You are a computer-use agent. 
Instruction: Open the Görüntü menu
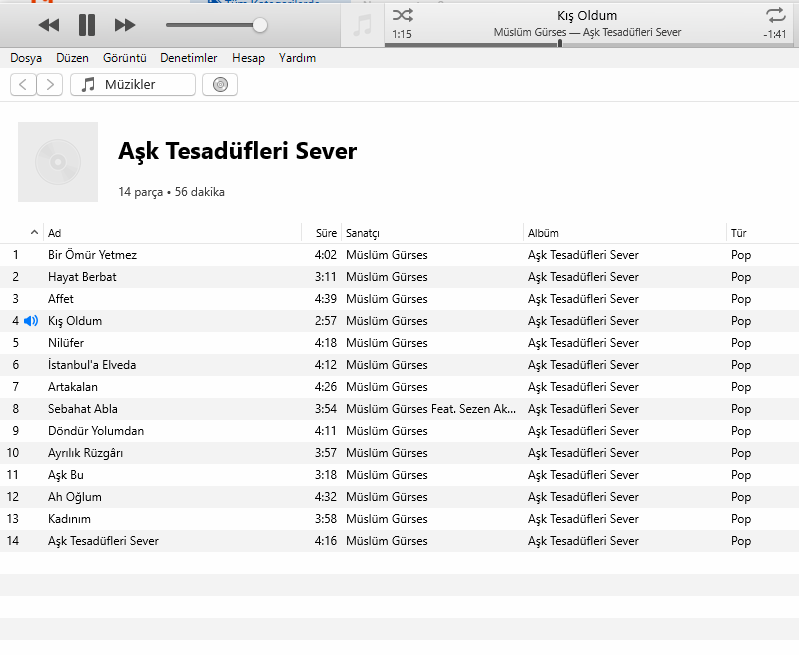click(x=124, y=58)
